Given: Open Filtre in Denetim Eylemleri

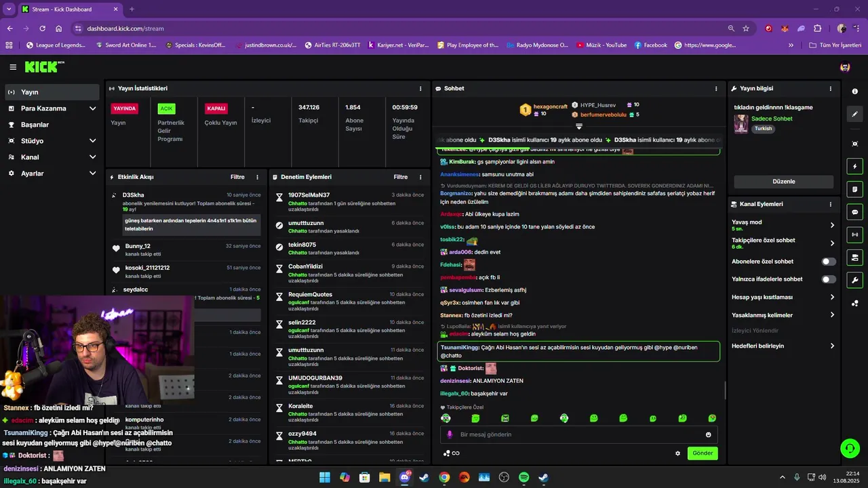Looking at the screenshot, I should pos(401,177).
